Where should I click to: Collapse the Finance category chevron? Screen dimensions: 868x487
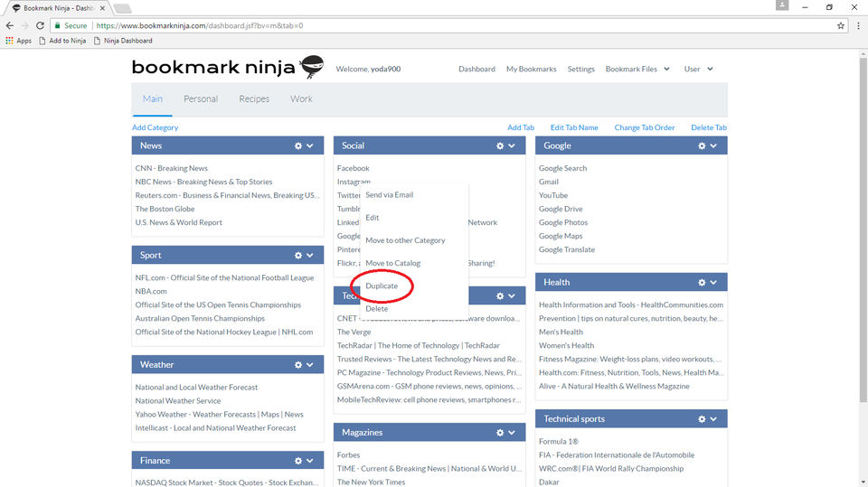pos(310,461)
